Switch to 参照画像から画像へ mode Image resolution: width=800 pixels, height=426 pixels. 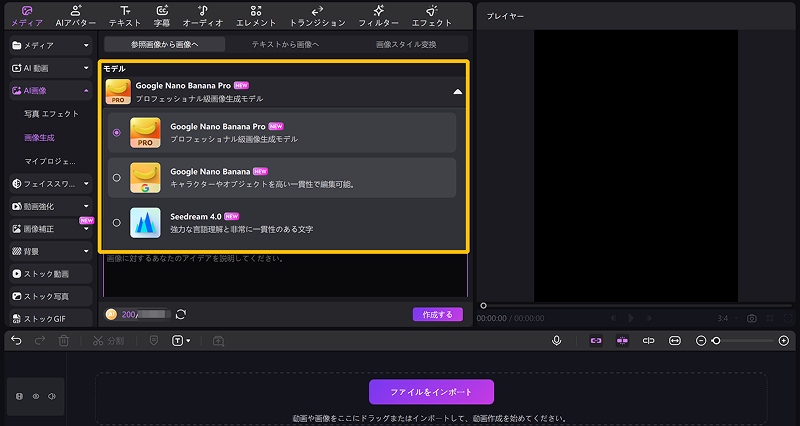(164, 44)
